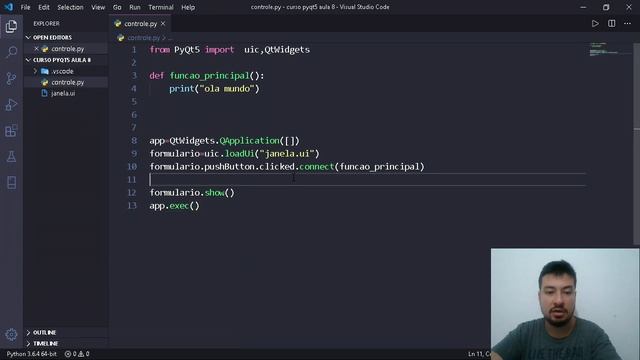The image size is (640, 360).
Task: Click line number 10 in the gutter
Action: pyautogui.click(x=132, y=167)
